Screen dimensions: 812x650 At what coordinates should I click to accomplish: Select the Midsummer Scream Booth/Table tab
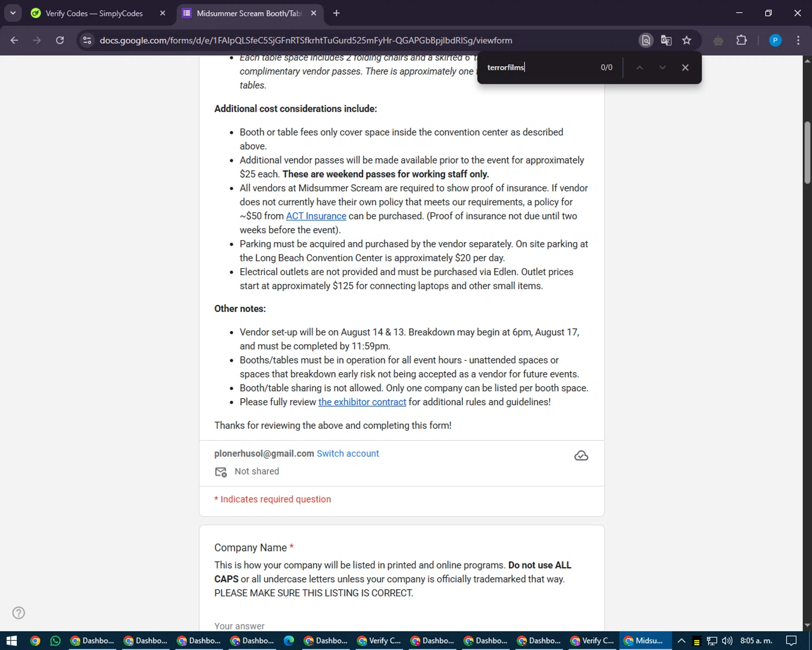coord(248,13)
